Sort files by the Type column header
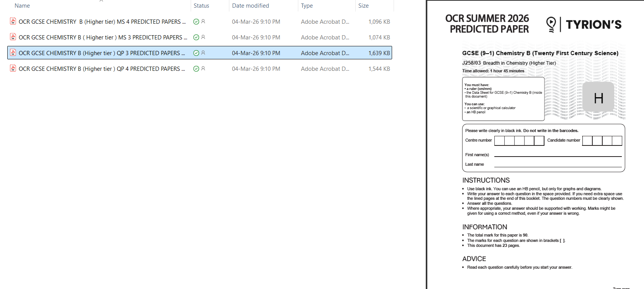Screen dimensions: 644x289 click(x=307, y=6)
